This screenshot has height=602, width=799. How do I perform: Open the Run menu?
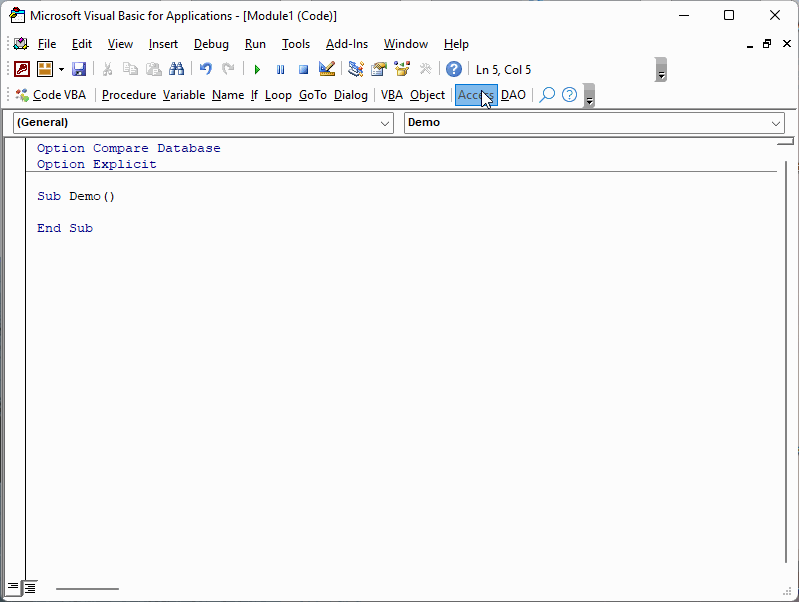[255, 44]
